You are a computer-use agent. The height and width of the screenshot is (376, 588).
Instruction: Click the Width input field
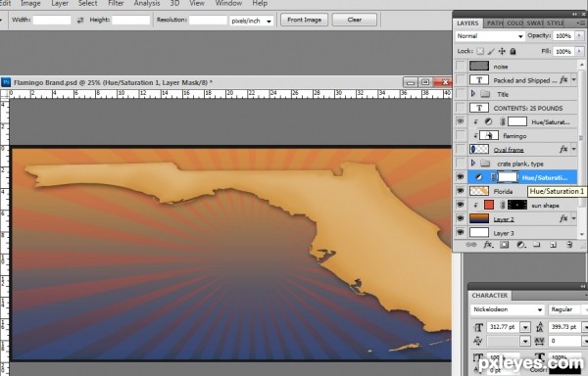52,20
